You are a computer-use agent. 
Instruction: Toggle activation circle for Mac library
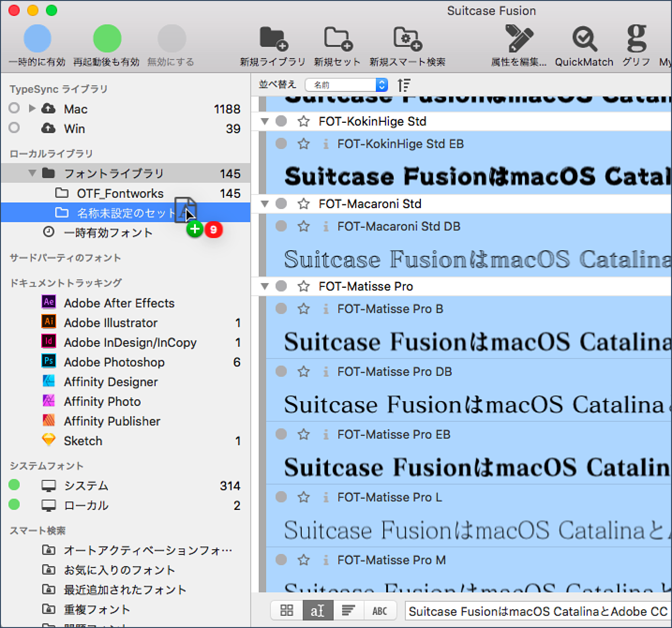click(x=15, y=108)
